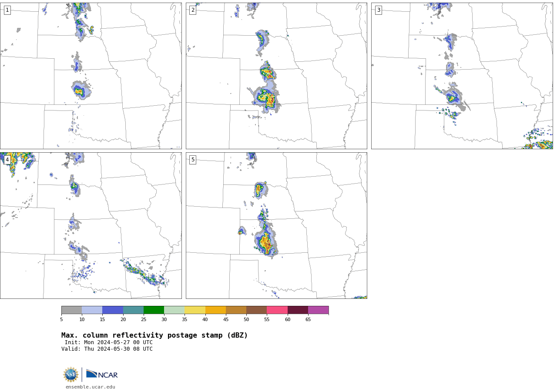Click the light blue 10-15 dBZ swatch
Viewport: 557px width, 392px height.
92,310
